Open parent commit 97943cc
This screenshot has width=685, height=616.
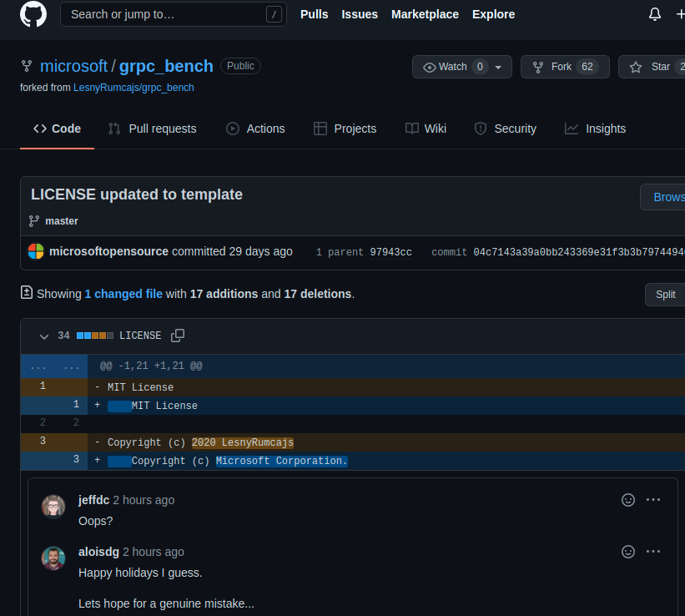click(x=390, y=252)
